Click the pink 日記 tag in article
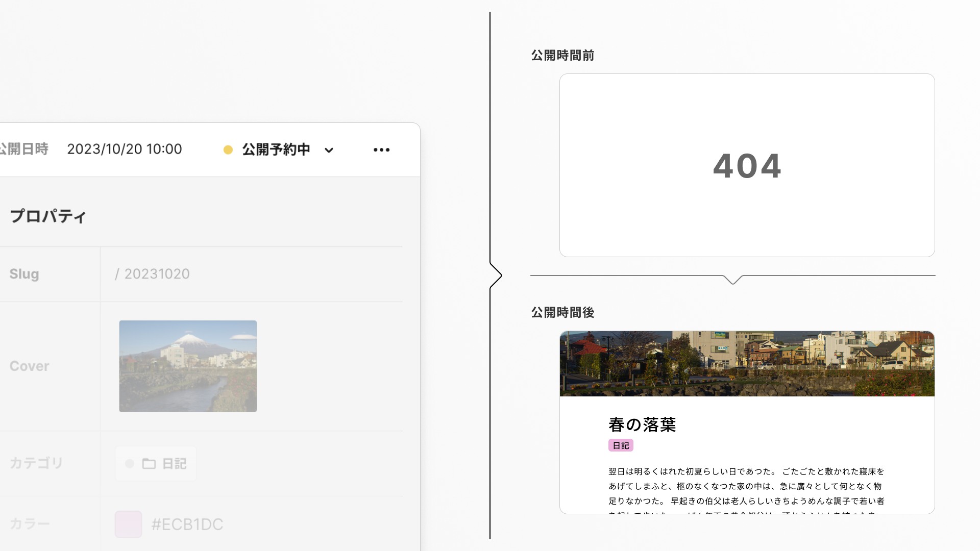980x551 pixels. tap(621, 445)
